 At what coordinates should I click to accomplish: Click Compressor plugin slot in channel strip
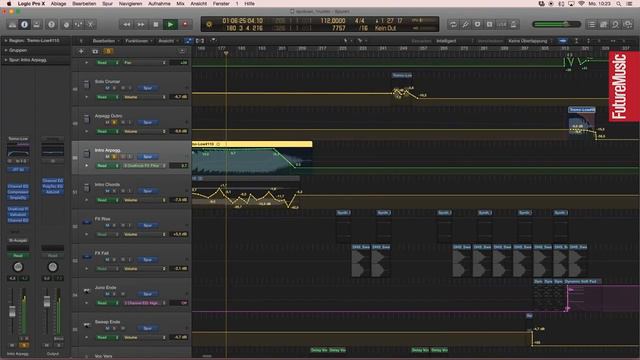(x=18, y=192)
